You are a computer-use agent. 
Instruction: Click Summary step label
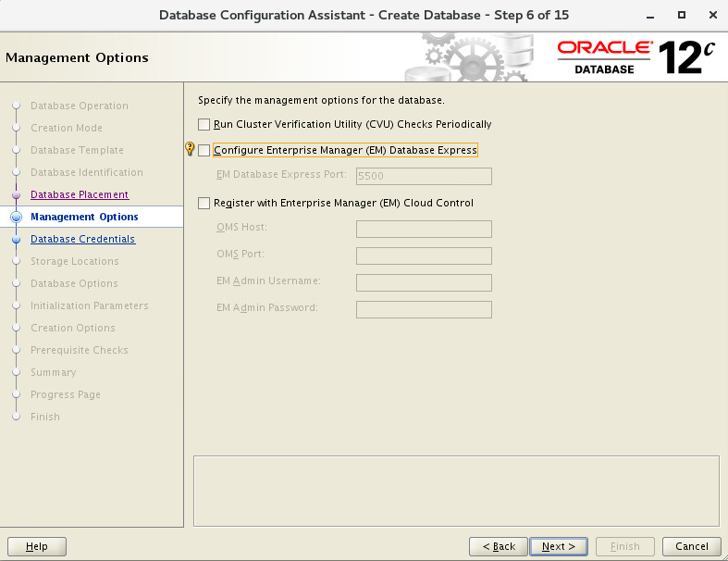click(54, 372)
